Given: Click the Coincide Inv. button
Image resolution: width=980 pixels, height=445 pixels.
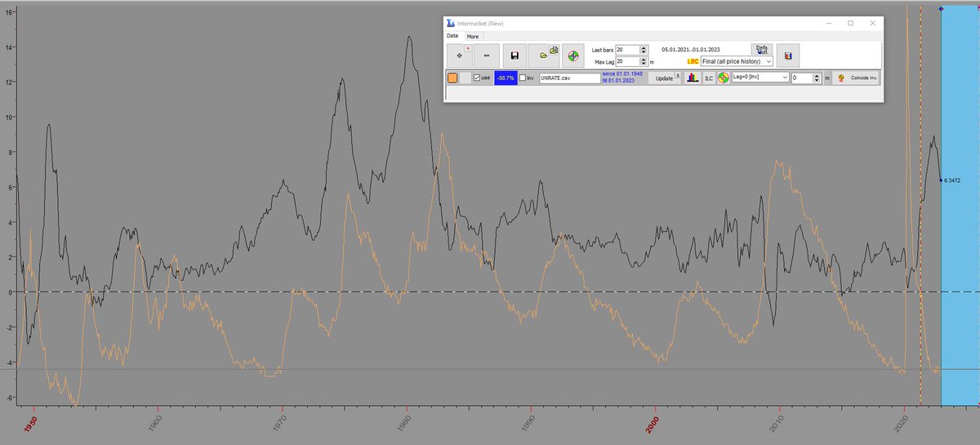Looking at the screenshot, I should pyautogui.click(x=856, y=78).
